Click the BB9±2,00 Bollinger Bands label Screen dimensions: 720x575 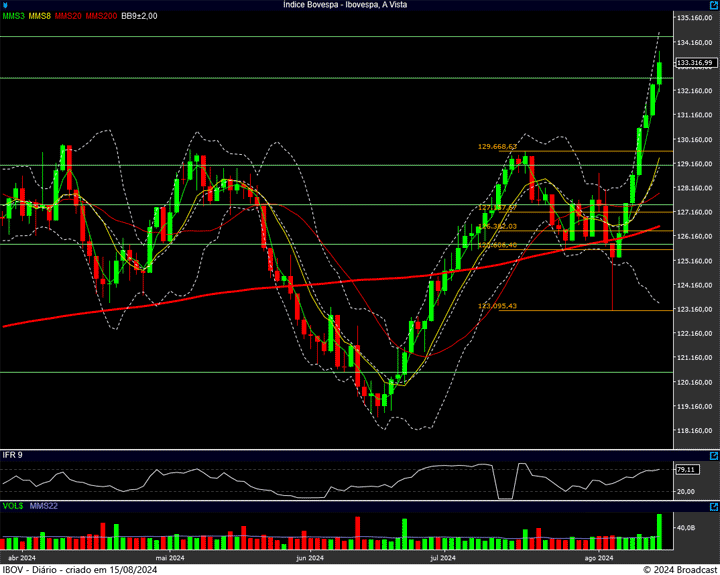pyautogui.click(x=139, y=17)
